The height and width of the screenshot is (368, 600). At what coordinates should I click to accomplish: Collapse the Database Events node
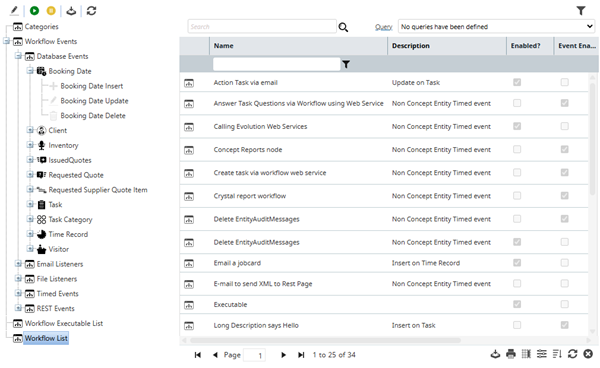18,56
